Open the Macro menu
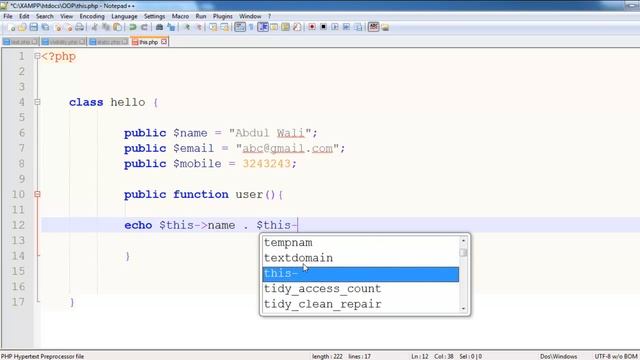 pyautogui.click(x=180, y=16)
